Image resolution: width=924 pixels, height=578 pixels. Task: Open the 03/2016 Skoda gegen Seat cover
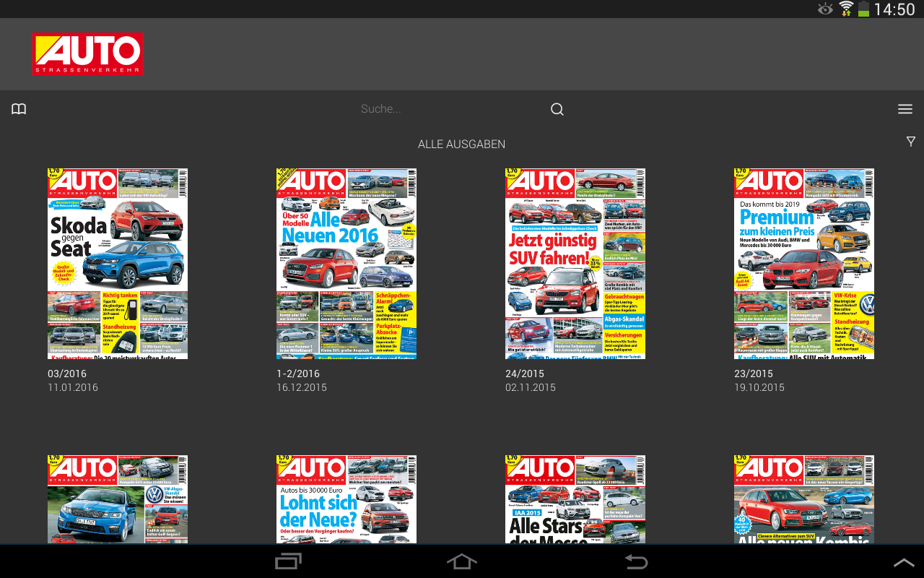(118, 264)
